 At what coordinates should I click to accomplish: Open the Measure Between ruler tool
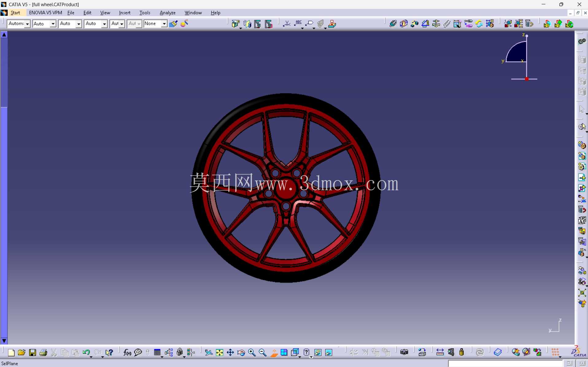coord(440,353)
